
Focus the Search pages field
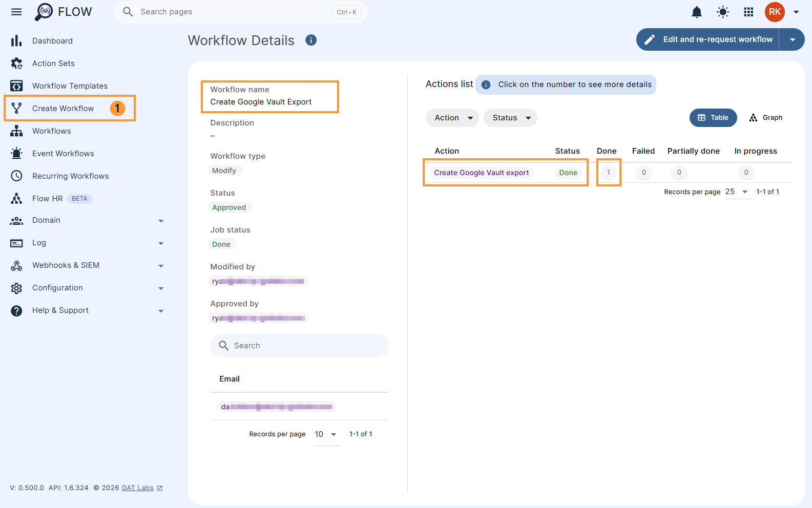coord(241,12)
